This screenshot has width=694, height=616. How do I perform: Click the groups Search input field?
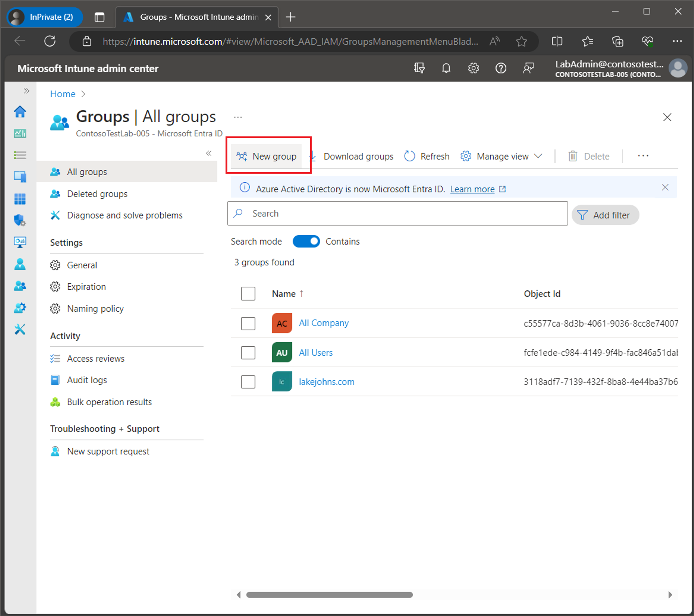[397, 213]
